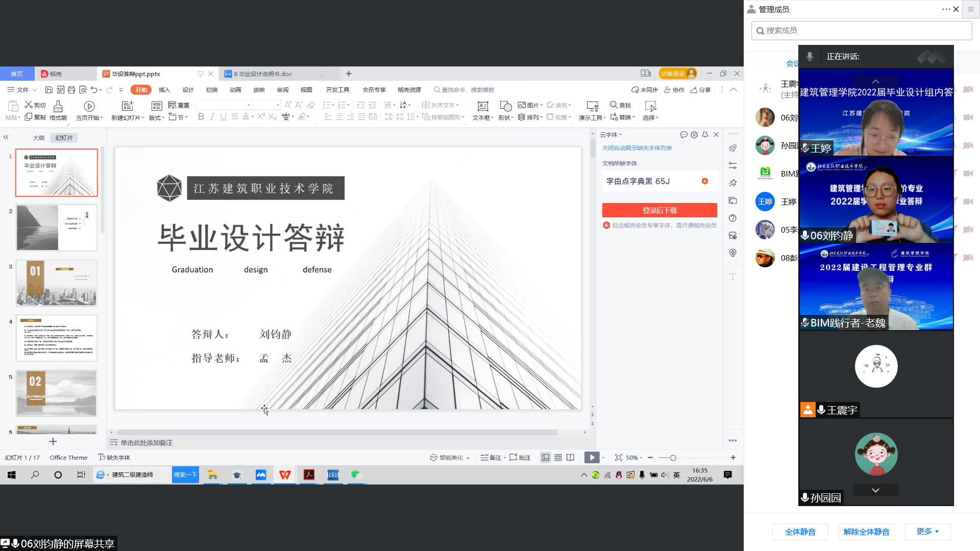
Task: Click the fit-to-window zoom icon
Action: [618, 458]
